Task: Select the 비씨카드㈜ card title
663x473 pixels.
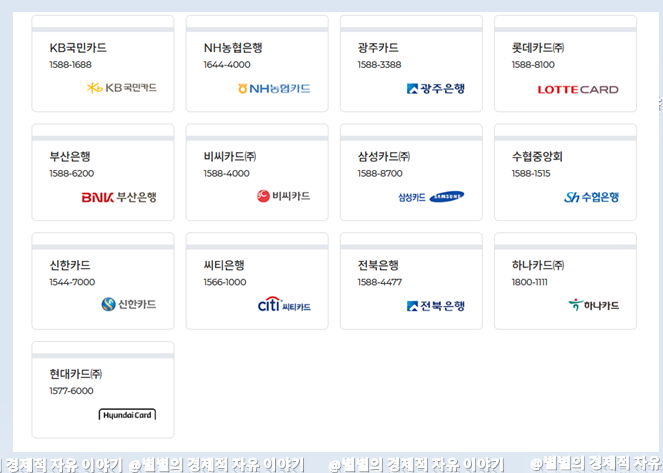Action: click(x=230, y=156)
